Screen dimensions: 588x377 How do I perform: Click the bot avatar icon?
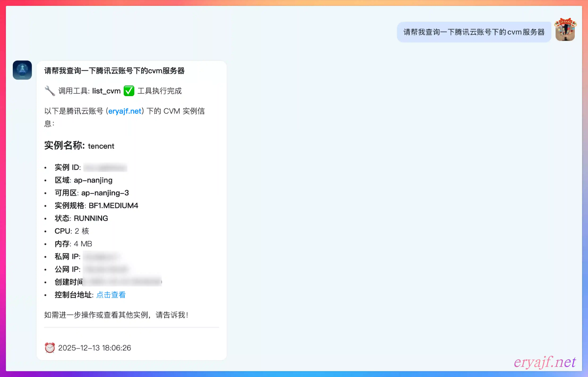click(x=22, y=70)
